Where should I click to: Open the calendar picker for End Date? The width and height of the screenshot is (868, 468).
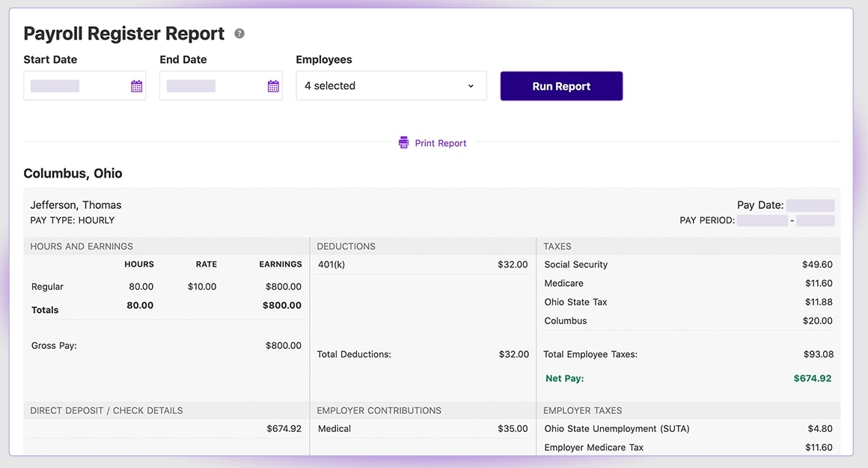coord(272,85)
